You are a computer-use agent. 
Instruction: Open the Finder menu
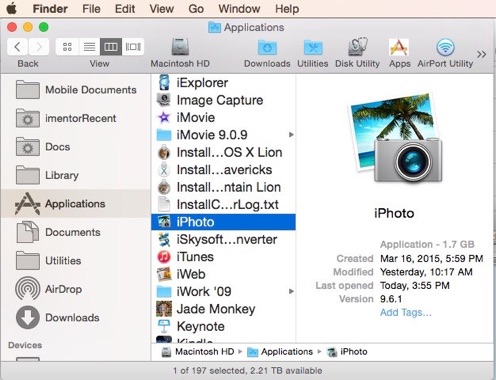point(50,9)
